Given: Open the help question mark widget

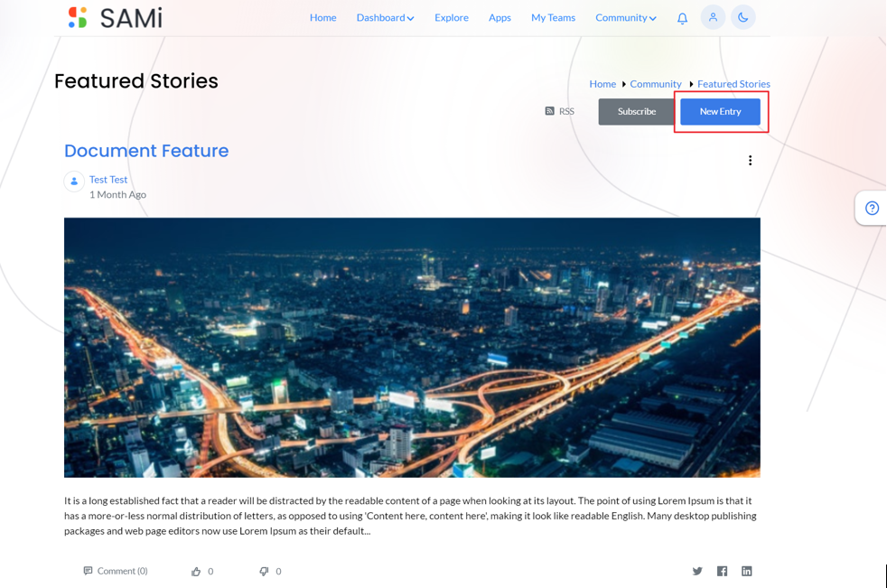Looking at the screenshot, I should [872, 209].
